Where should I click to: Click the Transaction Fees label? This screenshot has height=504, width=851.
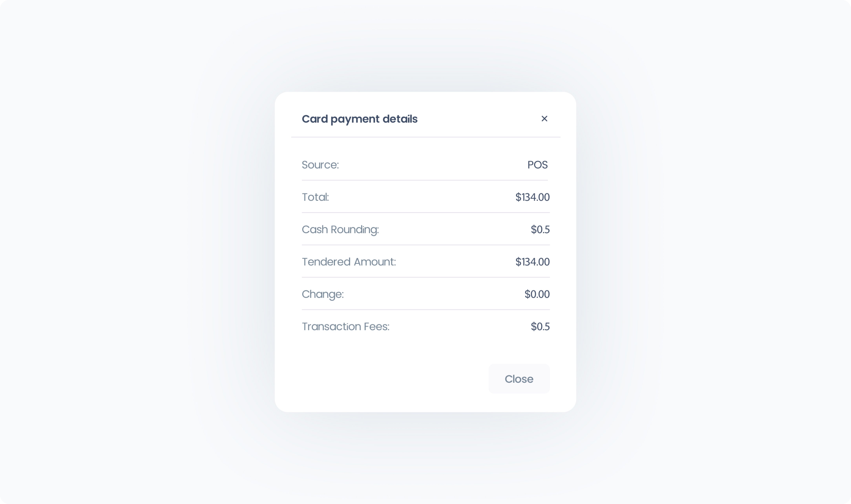click(345, 326)
